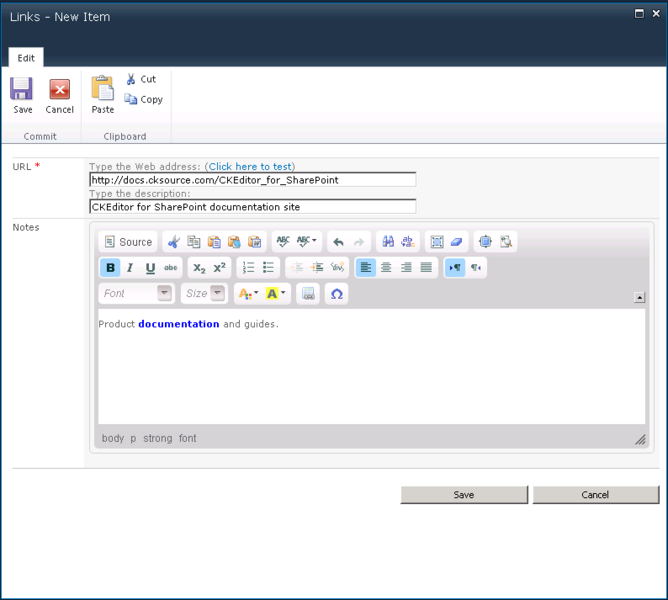This screenshot has height=600, width=668.
Task: Click the editor's copy icon
Action: [x=194, y=242]
